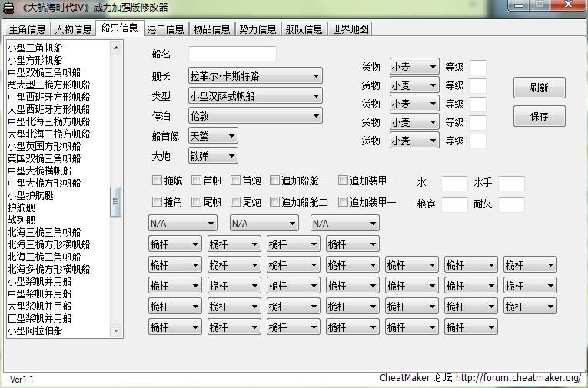This screenshot has height=388, width=588.
Task: Click the 船名 text field
Action: [x=232, y=54]
